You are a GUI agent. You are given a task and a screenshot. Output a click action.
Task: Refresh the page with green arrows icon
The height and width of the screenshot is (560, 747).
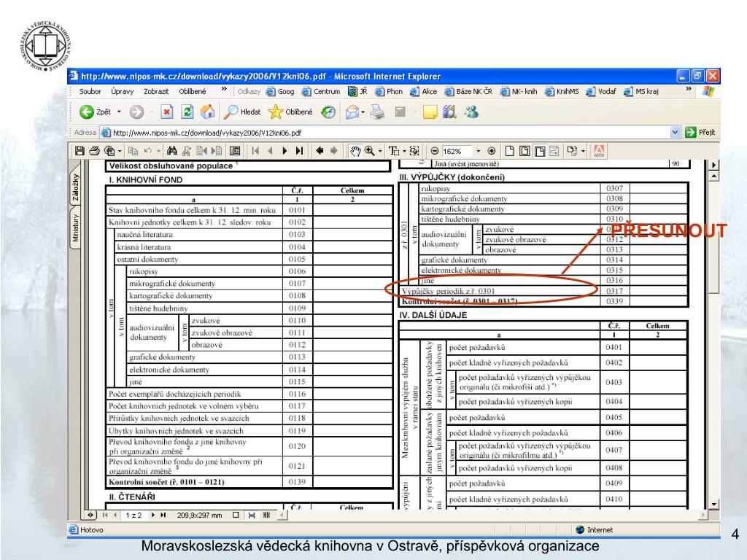pos(187,112)
